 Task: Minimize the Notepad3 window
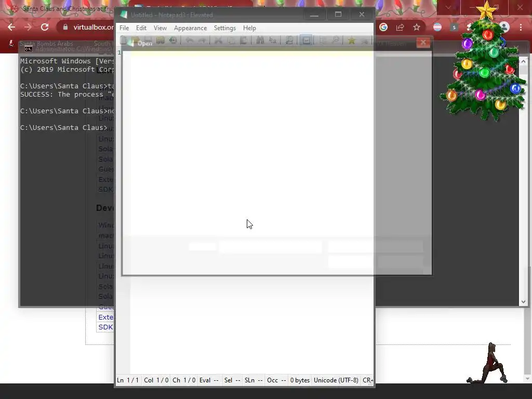point(314,14)
